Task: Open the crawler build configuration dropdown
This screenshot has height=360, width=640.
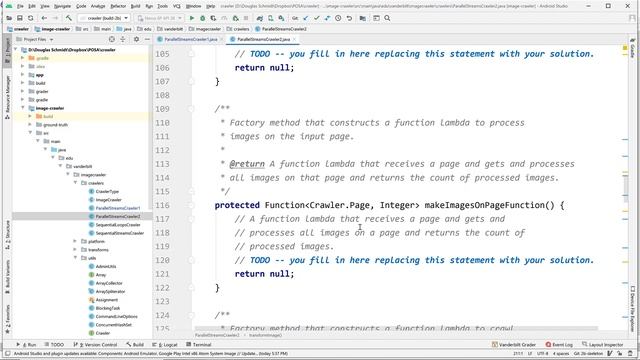Action: tap(104, 18)
